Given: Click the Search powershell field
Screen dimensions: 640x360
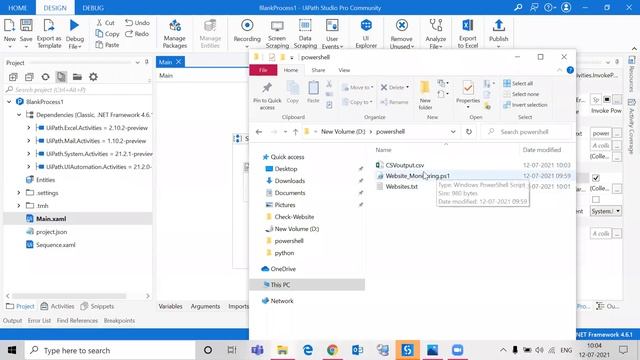Looking at the screenshot, I should (527, 132).
